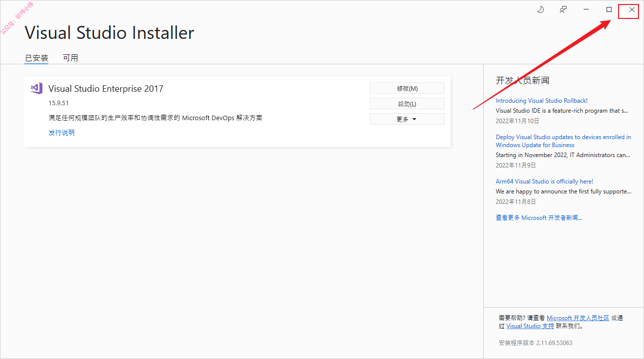644x359 pixels.
Task: Open Microsoft 开发人员社区 link
Action: 578,318
